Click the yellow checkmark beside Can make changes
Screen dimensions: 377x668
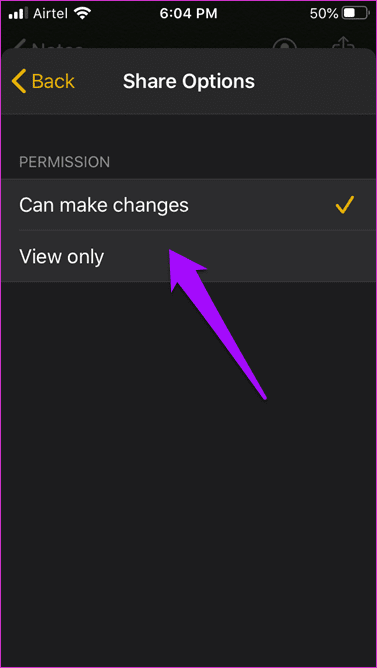(345, 205)
